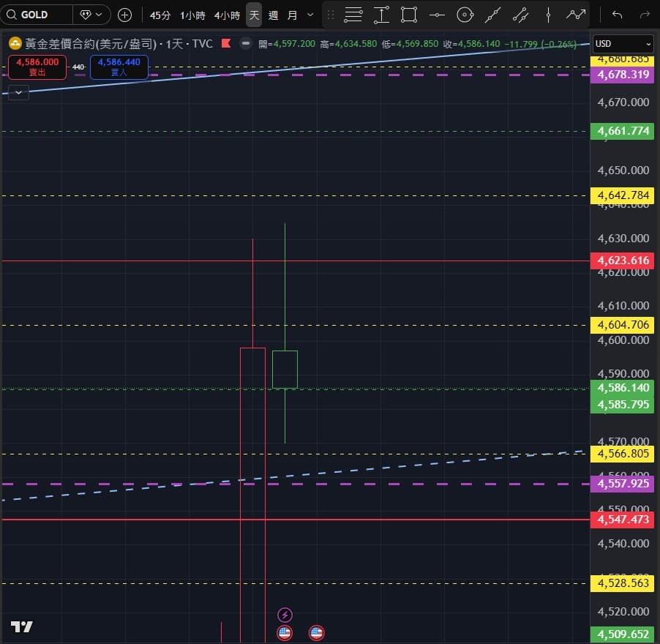
Task: Click the TradingView logo
Action: [x=21, y=626]
